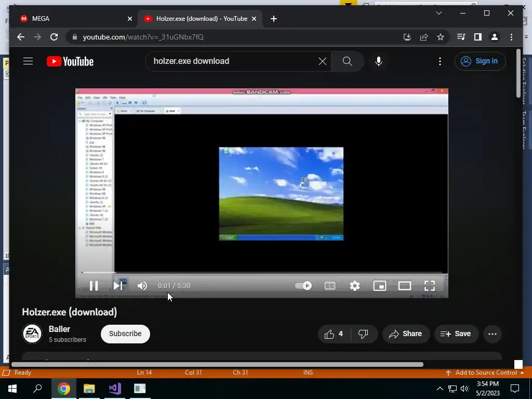The image size is (532, 399).
Task: Enable miniplayer mode
Action: point(380,286)
